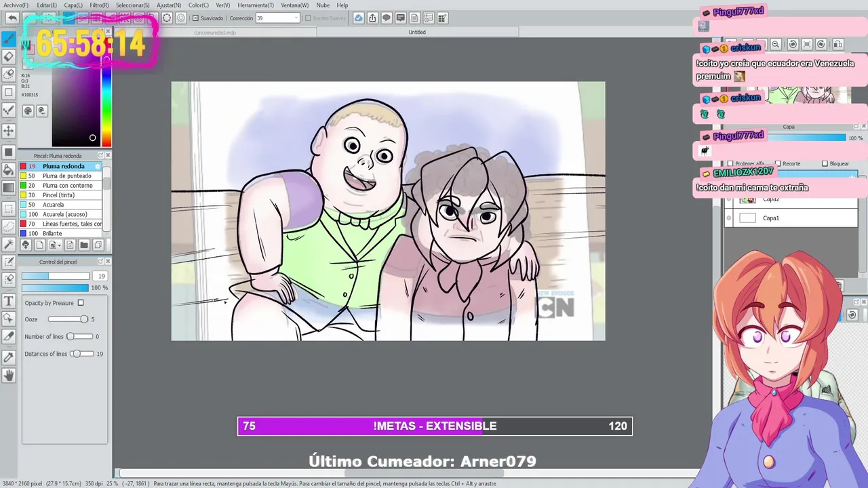
Task: Adjust the Ooze slider
Action: click(x=68, y=319)
